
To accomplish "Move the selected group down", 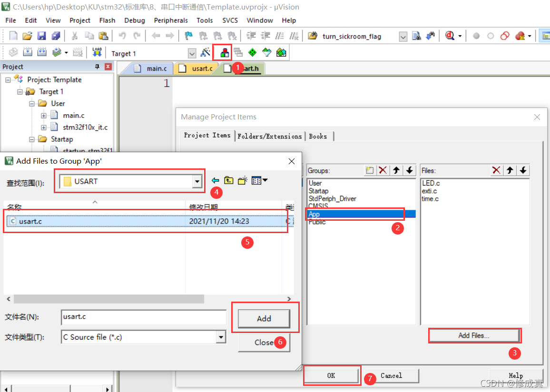I will coord(410,170).
